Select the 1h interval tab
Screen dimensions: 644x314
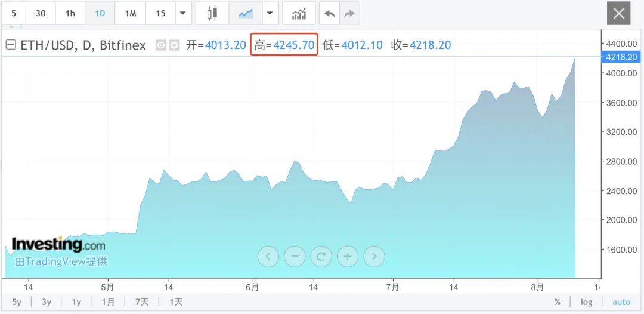[x=70, y=13]
